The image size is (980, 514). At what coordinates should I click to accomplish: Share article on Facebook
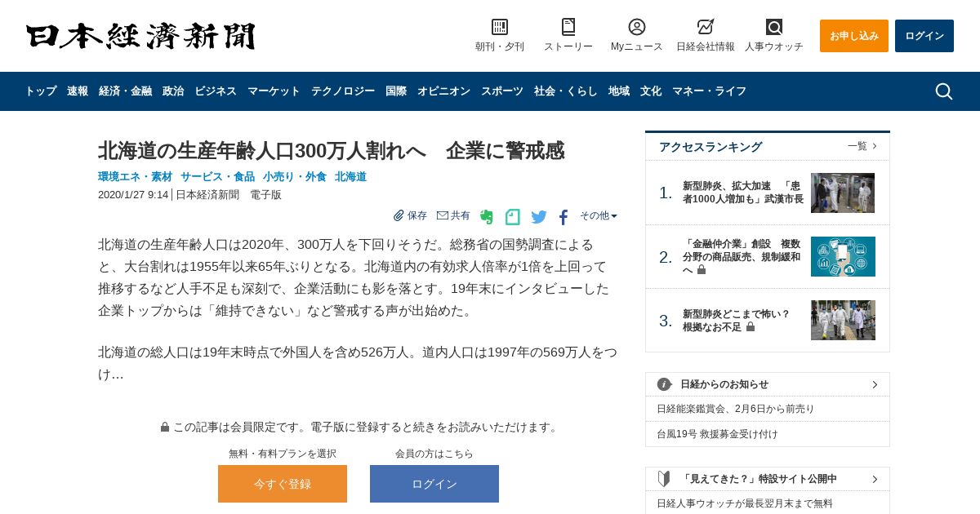pyautogui.click(x=563, y=217)
